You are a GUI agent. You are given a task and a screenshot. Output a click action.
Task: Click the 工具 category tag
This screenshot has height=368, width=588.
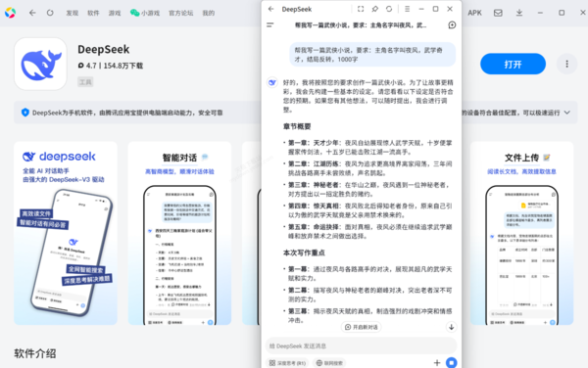(85, 82)
